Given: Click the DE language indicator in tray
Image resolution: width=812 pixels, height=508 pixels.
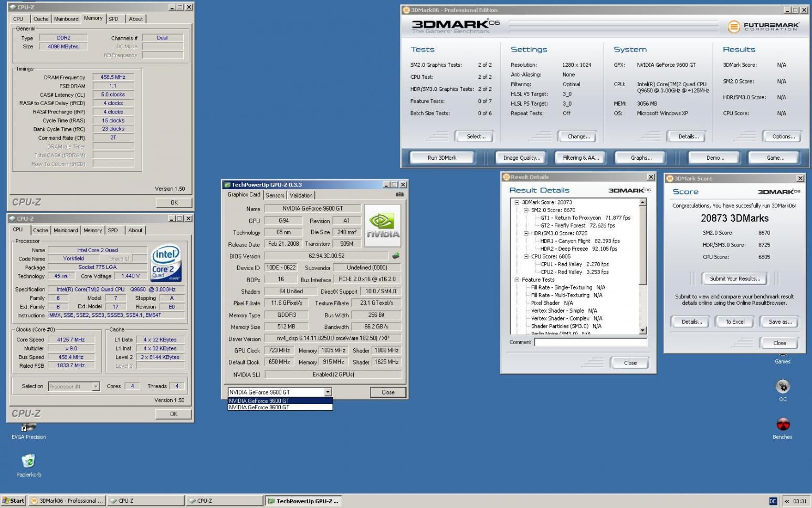Looking at the screenshot, I should click(x=773, y=501).
